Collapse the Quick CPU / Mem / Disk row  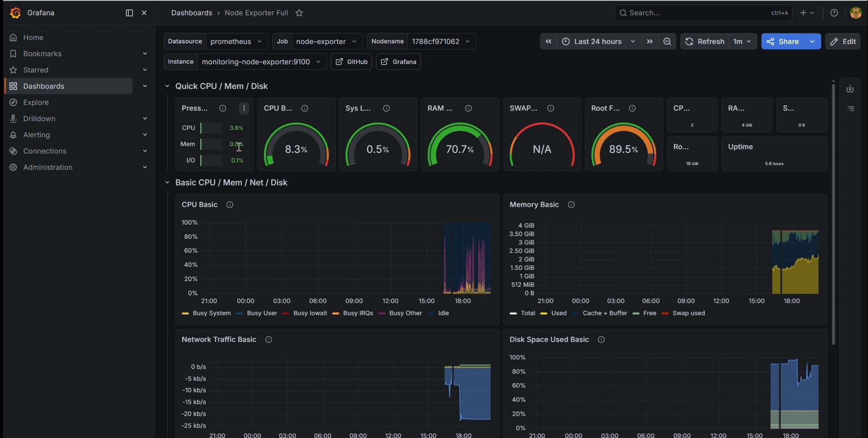coord(167,86)
